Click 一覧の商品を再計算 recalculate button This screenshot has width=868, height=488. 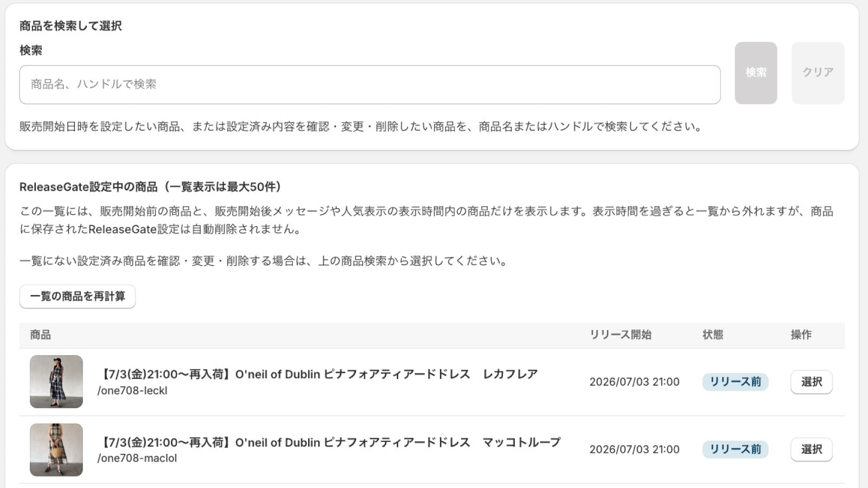(x=78, y=297)
